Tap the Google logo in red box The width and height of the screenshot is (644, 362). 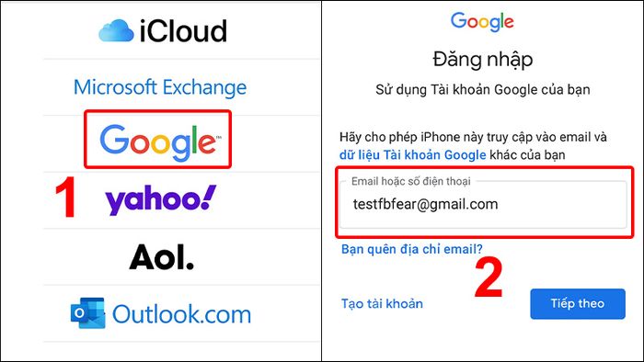coord(158,141)
